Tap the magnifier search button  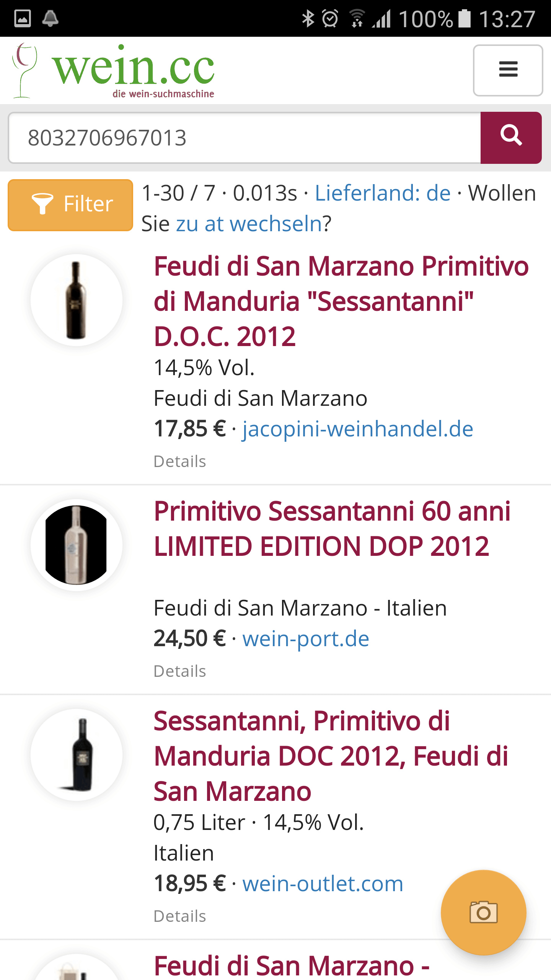point(511,137)
